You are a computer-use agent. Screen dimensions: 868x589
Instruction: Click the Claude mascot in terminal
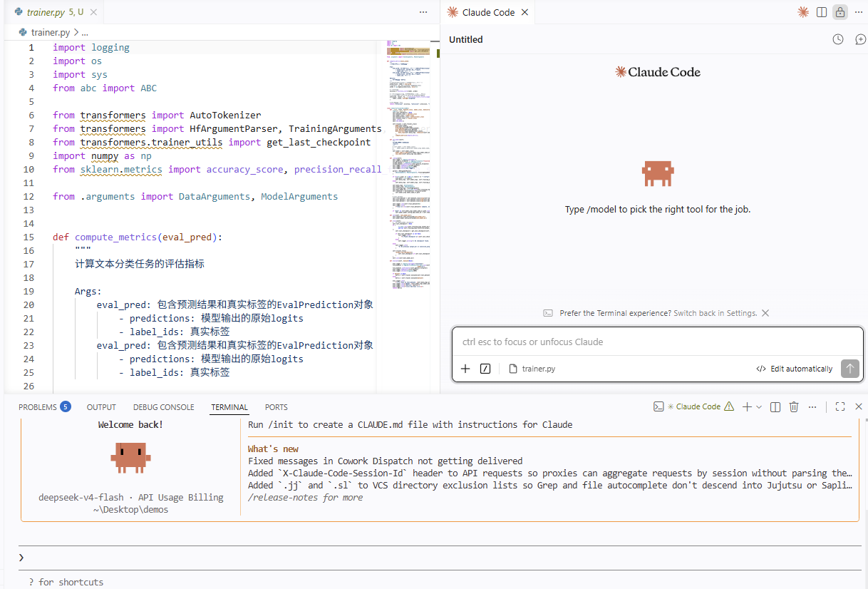coord(130,458)
